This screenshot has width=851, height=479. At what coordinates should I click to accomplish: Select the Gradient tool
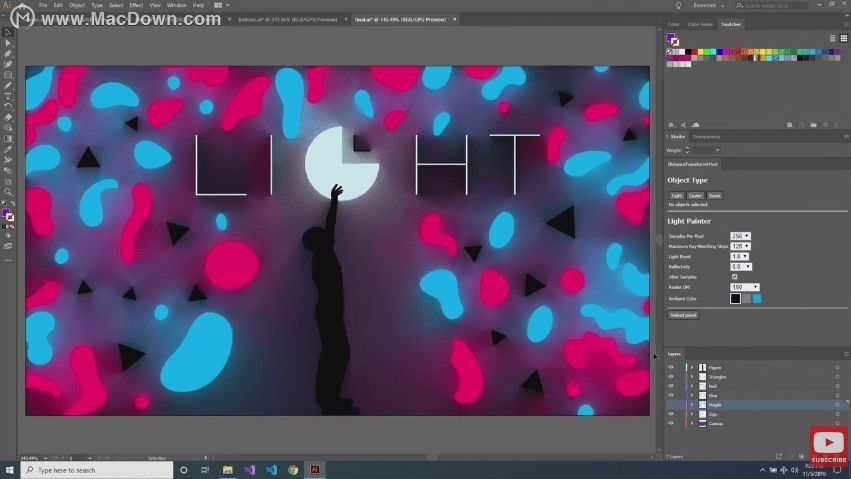[x=8, y=139]
